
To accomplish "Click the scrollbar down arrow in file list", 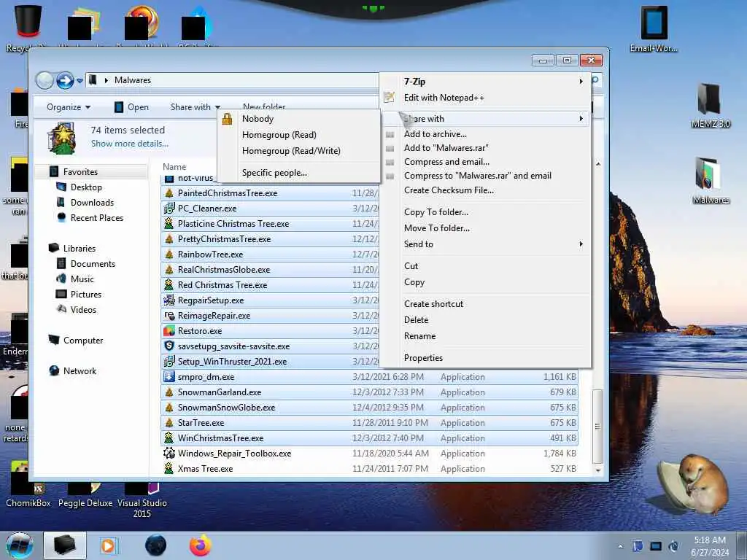I will click(x=598, y=470).
